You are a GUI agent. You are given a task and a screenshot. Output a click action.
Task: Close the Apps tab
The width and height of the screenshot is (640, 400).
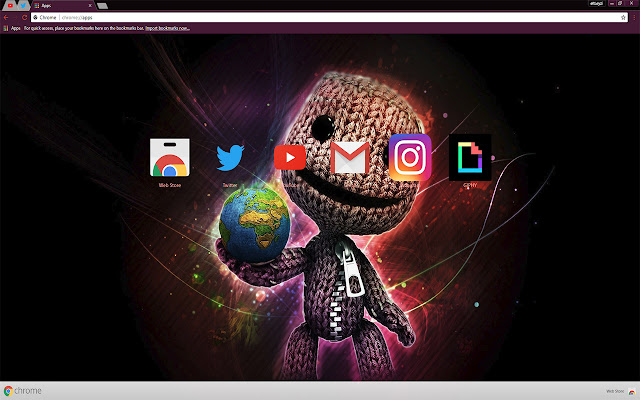[x=90, y=5]
